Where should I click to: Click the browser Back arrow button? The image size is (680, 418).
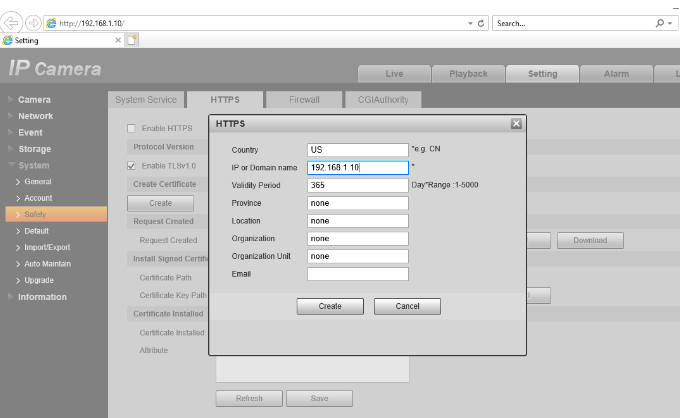point(11,23)
